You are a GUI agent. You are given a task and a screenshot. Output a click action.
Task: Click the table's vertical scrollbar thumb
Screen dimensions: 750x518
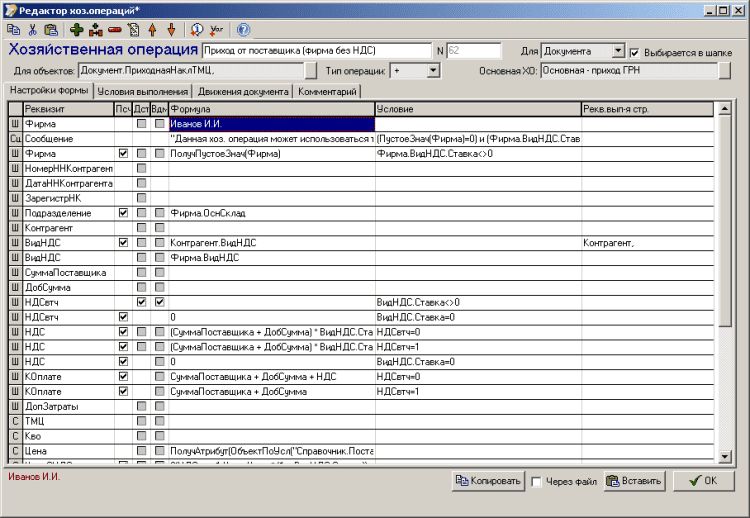(x=725, y=221)
